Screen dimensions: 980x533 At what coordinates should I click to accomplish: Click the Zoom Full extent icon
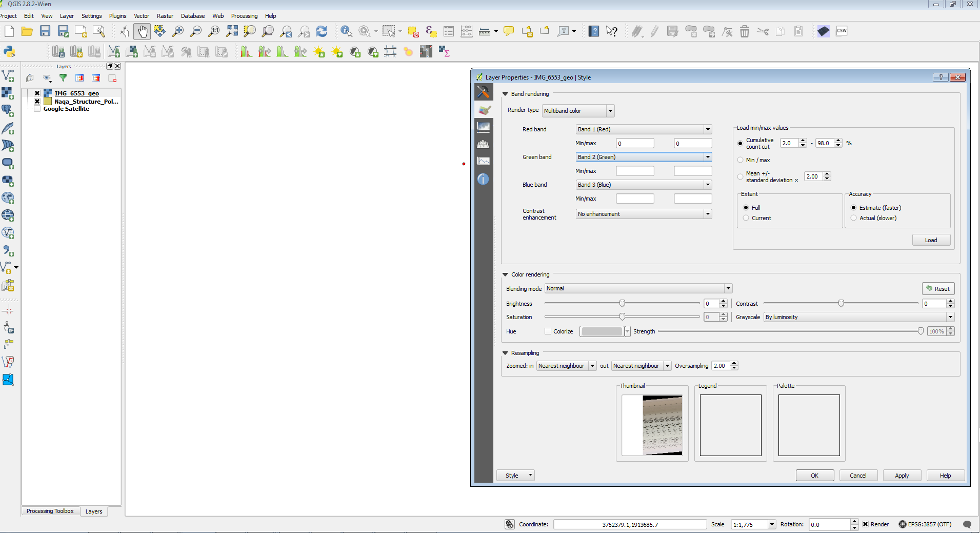pyautogui.click(x=232, y=31)
